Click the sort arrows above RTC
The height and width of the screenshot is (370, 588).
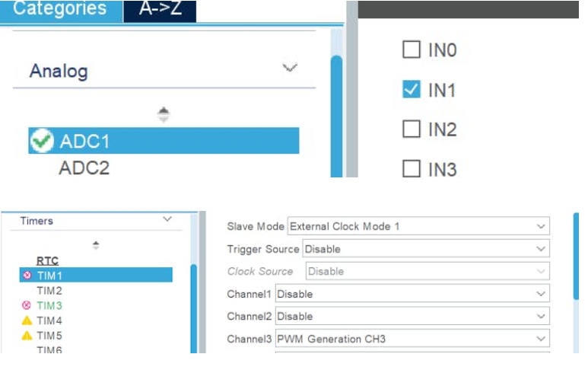(x=96, y=245)
